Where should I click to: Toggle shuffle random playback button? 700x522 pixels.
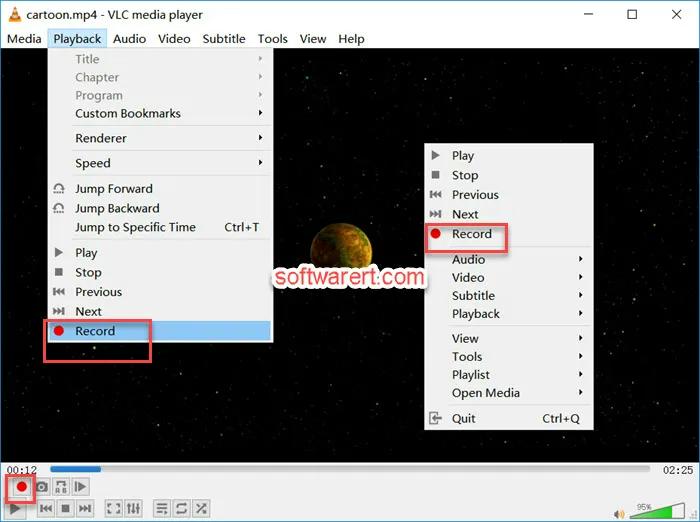point(201,508)
